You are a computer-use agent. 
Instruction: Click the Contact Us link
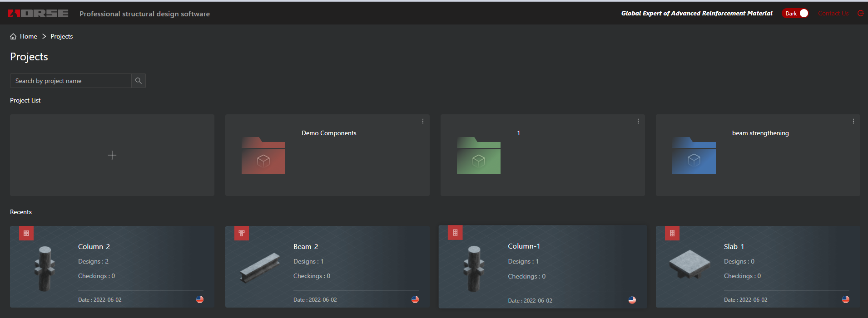point(833,14)
